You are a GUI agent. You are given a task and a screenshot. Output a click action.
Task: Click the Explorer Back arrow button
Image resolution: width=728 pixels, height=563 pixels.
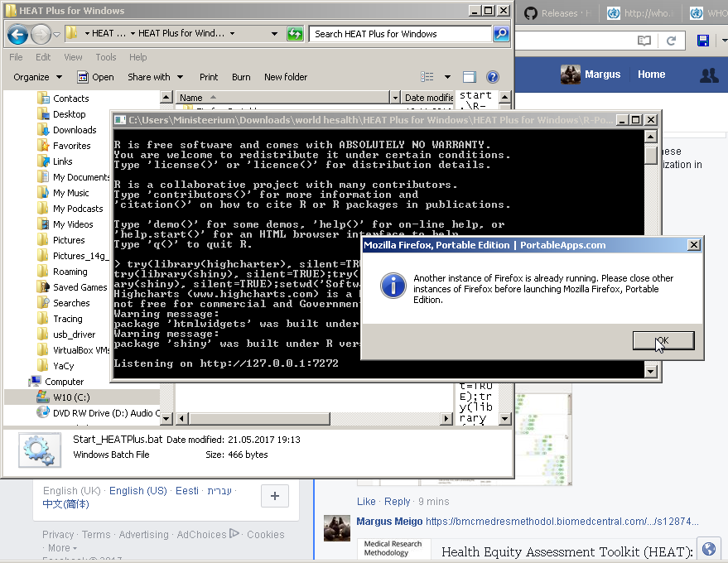pyautogui.click(x=17, y=34)
